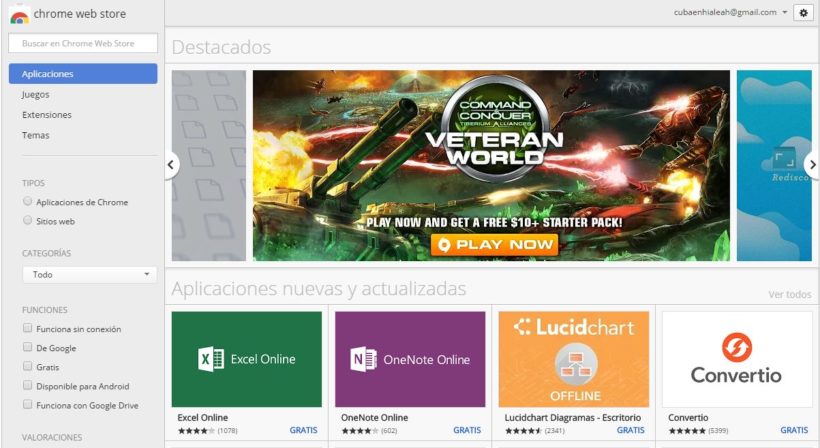This screenshot has height=448, width=820.
Task: Click the Excel Online app tile
Action: [x=247, y=359]
